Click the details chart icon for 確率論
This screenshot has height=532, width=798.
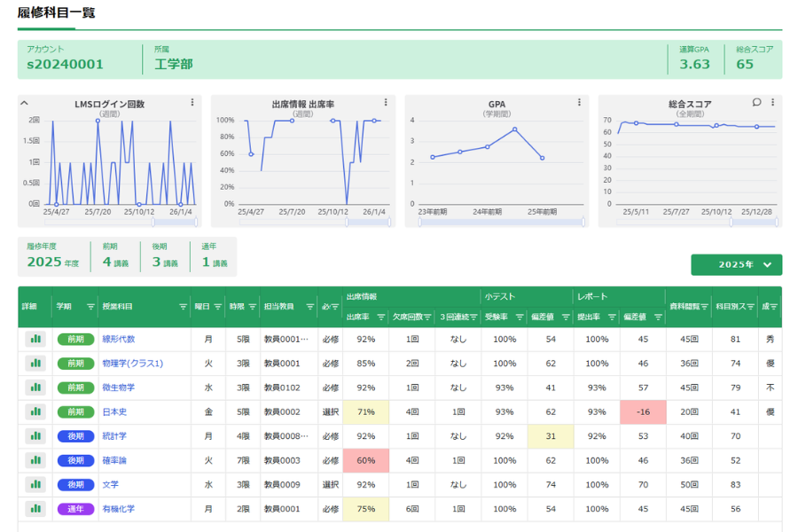point(35,461)
